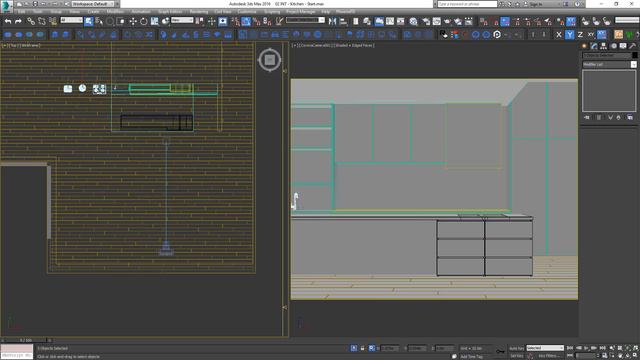Open the Shaded + Edged Faces menu
This screenshot has width=640, height=360.
click(x=354, y=45)
